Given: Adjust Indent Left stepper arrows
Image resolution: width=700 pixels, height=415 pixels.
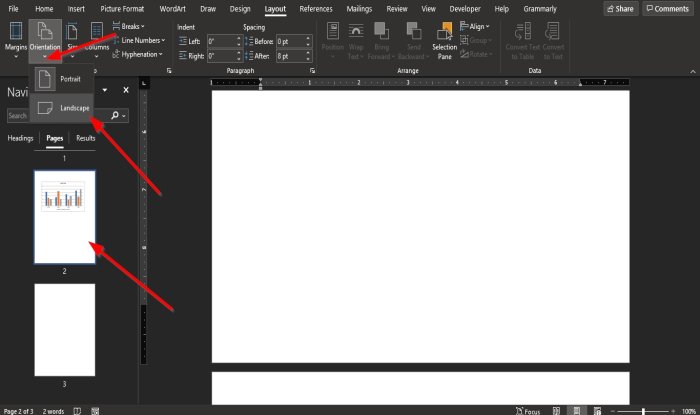Looking at the screenshot, I should point(238,42).
